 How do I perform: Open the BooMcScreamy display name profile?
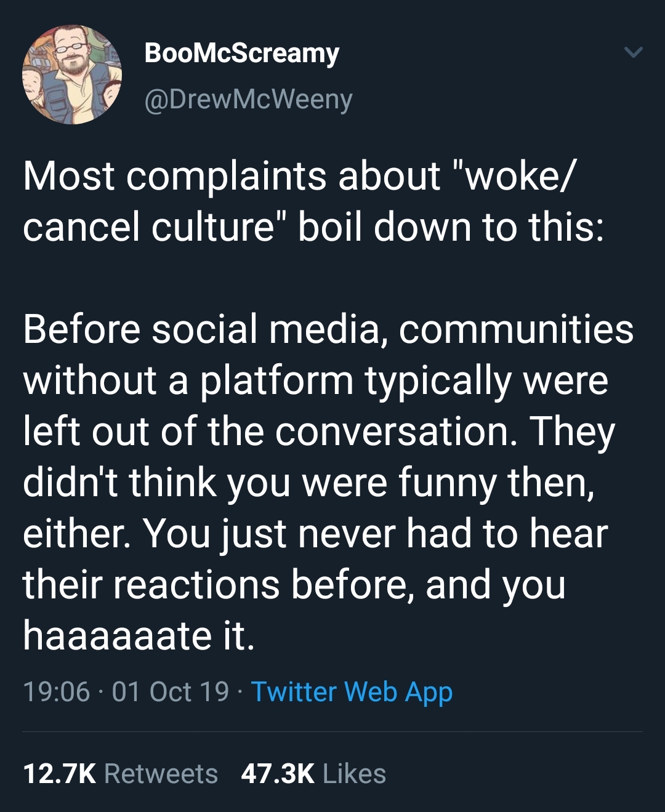pyautogui.click(x=241, y=54)
